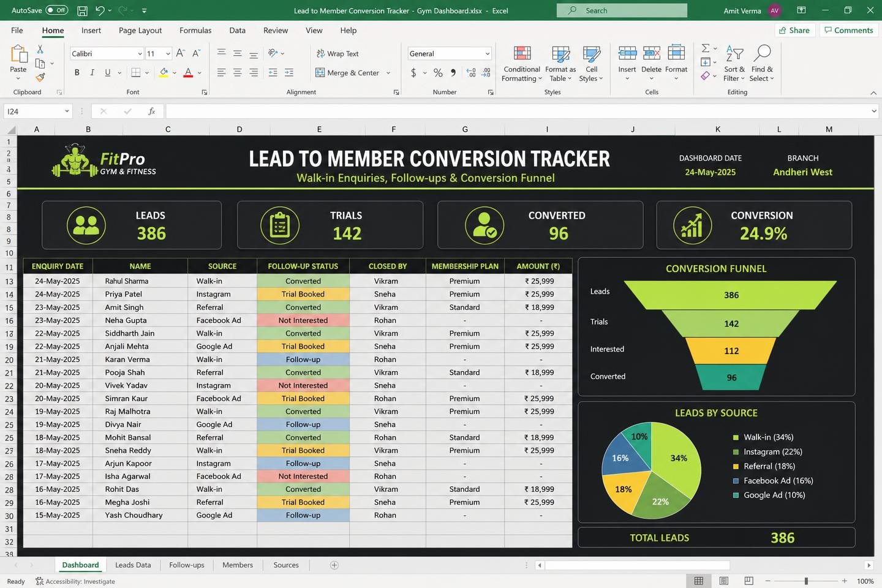Apply accounting dollar format

point(413,73)
